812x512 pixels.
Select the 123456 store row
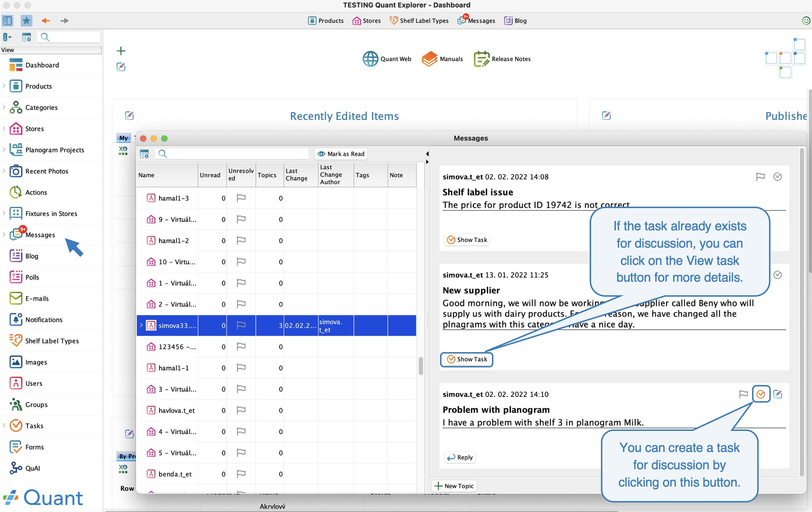276,347
